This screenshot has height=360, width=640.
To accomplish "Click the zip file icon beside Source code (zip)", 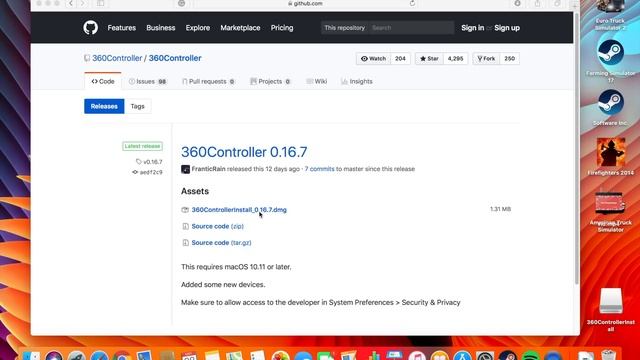I will click(x=185, y=226).
